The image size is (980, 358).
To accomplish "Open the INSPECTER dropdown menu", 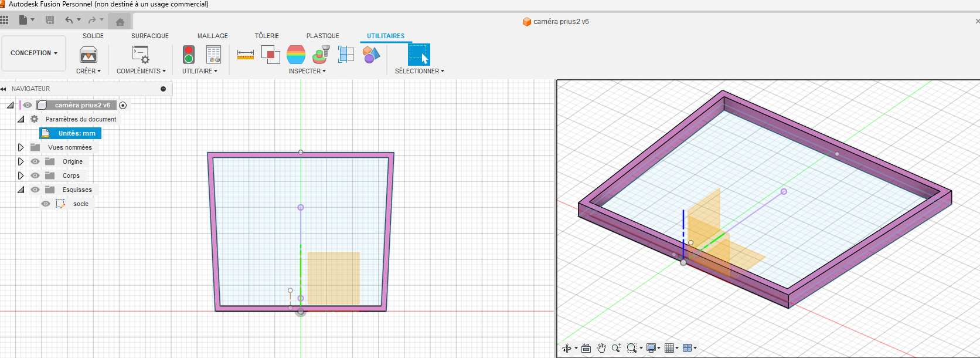I will (x=307, y=71).
